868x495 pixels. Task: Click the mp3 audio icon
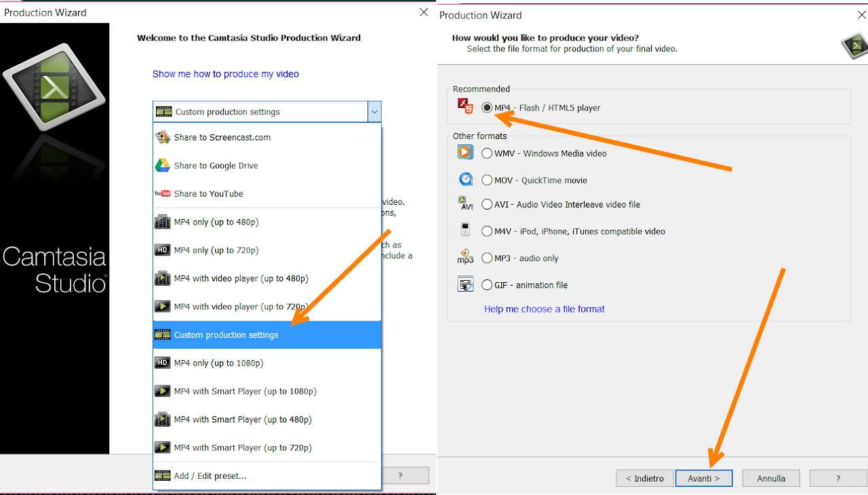pyautogui.click(x=465, y=257)
